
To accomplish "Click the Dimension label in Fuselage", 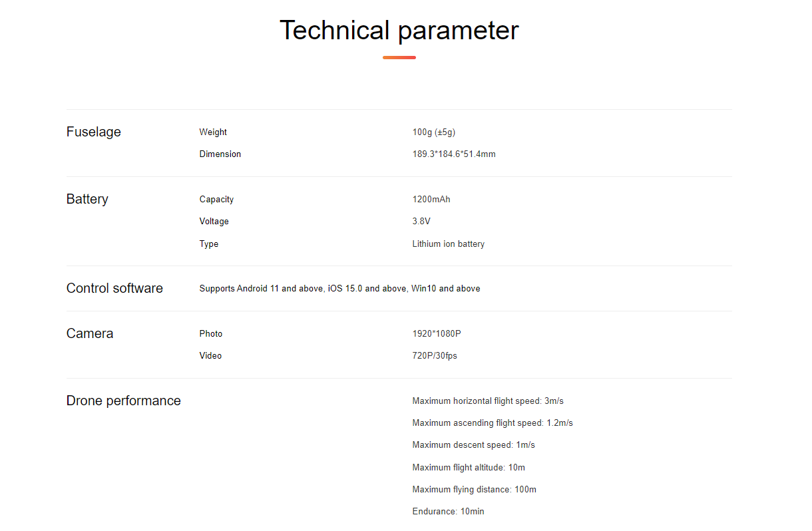I will tap(220, 154).
